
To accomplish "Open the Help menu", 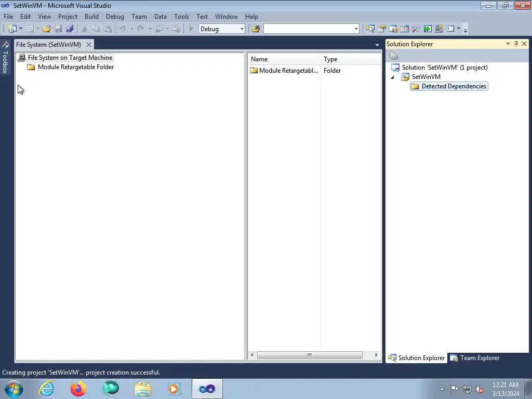I will pos(251,16).
